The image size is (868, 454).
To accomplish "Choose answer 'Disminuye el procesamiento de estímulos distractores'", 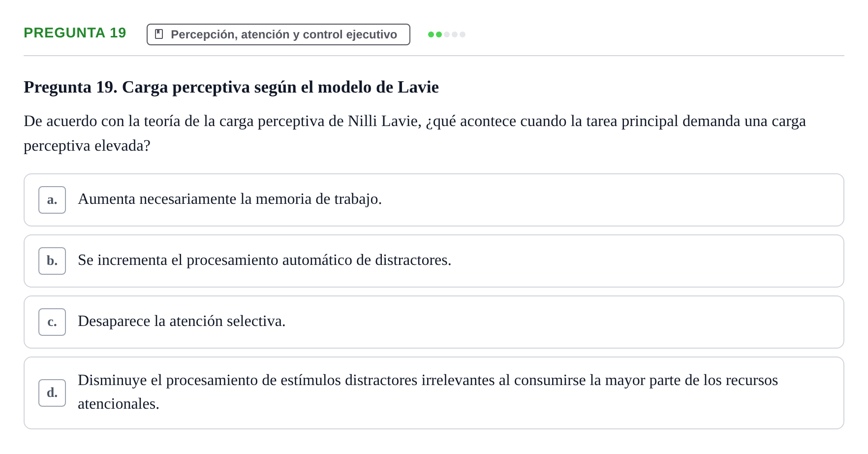I will 434,393.
